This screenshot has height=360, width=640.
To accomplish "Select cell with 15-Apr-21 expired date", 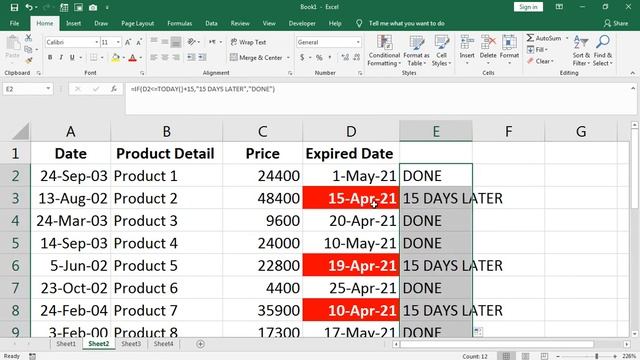I will tap(351, 198).
